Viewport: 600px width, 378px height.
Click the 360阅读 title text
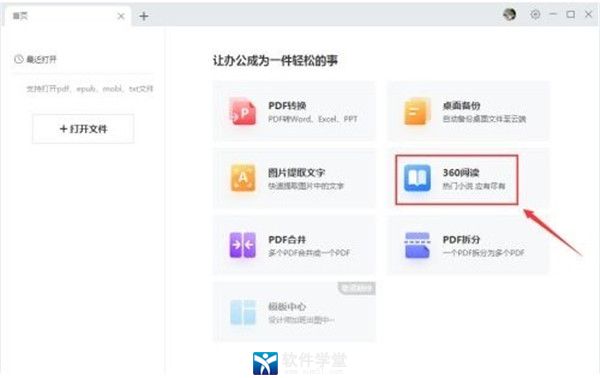pyautogui.click(x=461, y=173)
